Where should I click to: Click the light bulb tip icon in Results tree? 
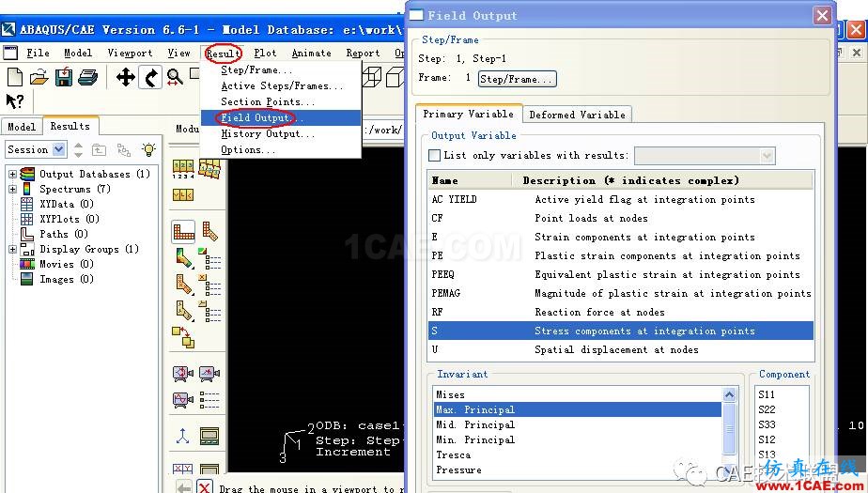pos(148,149)
